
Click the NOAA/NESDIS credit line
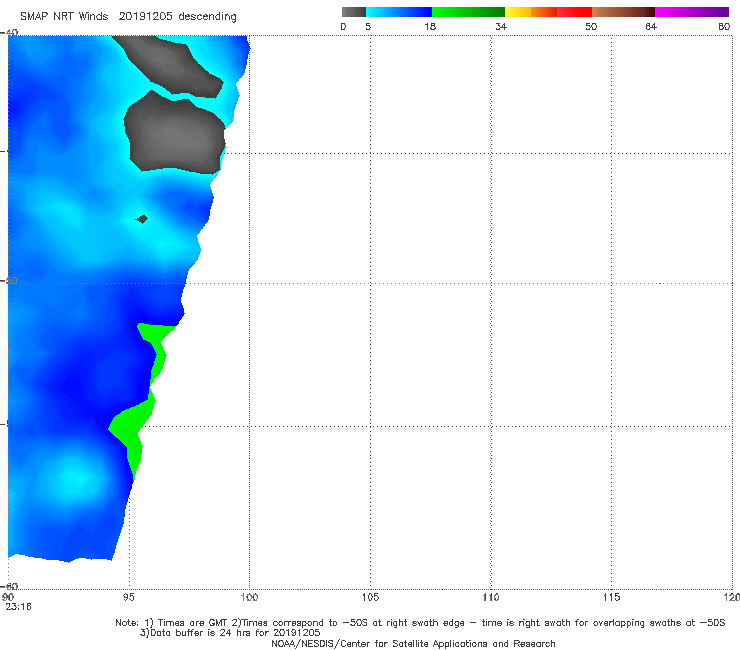coord(413,643)
